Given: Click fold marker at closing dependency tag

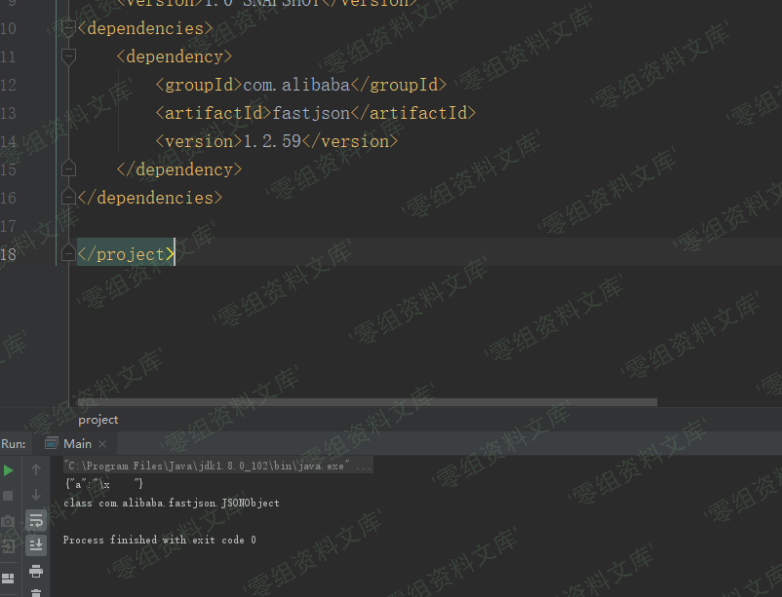Looking at the screenshot, I should 68,169.
